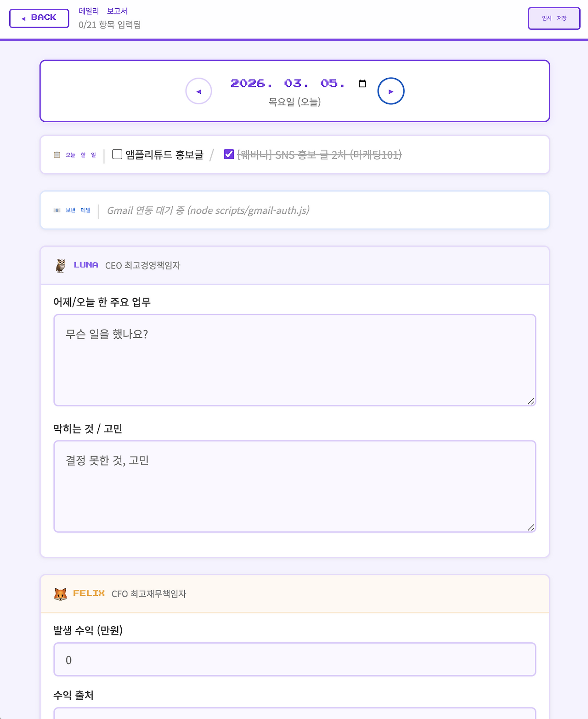Click the 보낸 메일 envelope icon
The image size is (588, 719).
[x=57, y=210]
